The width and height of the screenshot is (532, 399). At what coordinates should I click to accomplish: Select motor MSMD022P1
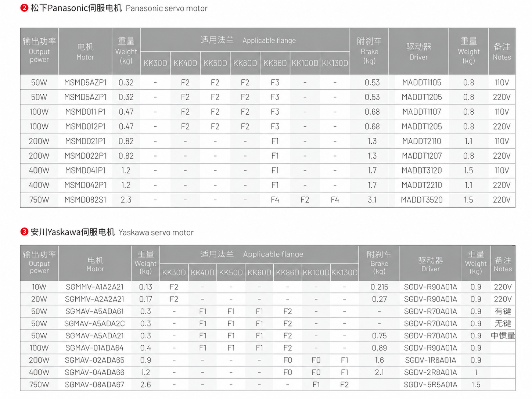85,156
